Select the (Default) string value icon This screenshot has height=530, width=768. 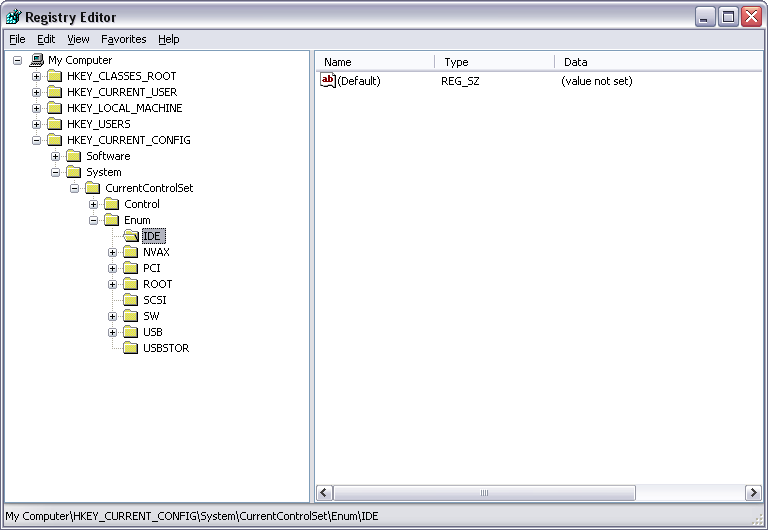(x=327, y=81)
